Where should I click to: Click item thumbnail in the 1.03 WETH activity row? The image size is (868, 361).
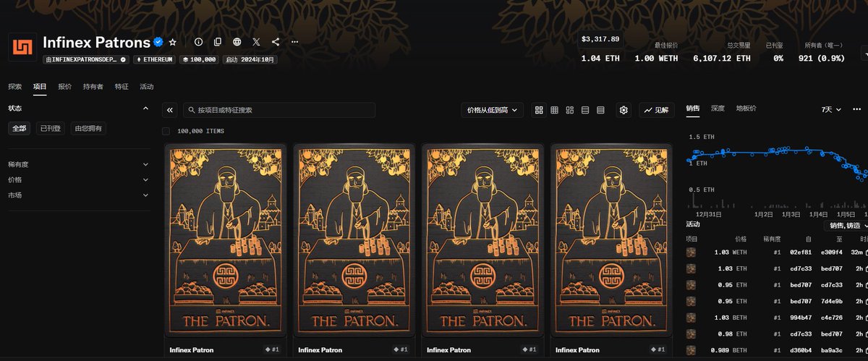691,252
